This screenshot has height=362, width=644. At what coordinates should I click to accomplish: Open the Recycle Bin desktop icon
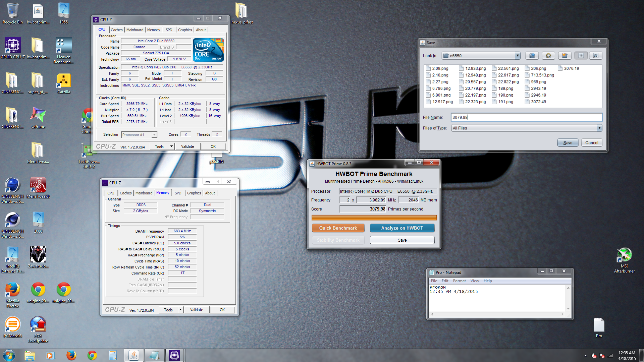pos(12,14)
